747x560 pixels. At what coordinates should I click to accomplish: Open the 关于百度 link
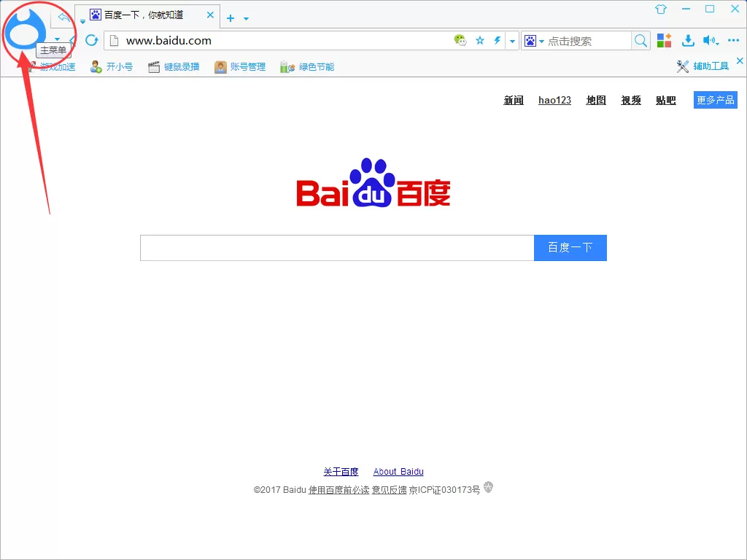[341, 472]
